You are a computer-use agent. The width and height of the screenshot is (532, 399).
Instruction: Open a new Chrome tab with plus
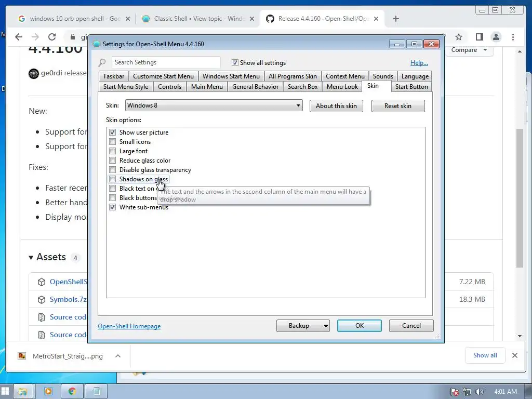point(395,19)
